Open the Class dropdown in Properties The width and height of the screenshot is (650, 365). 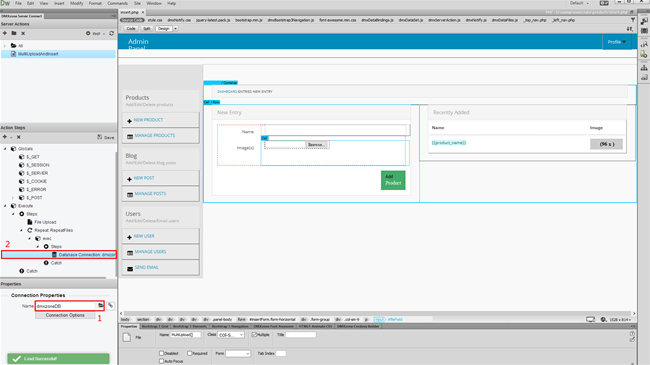(231, 335)
